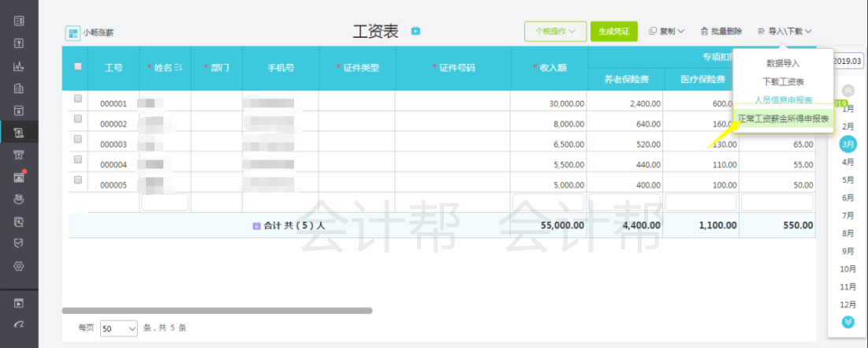Click the video tutorial icon beside 工资表 title
868x348 pixels.
(x=416, y=32)
